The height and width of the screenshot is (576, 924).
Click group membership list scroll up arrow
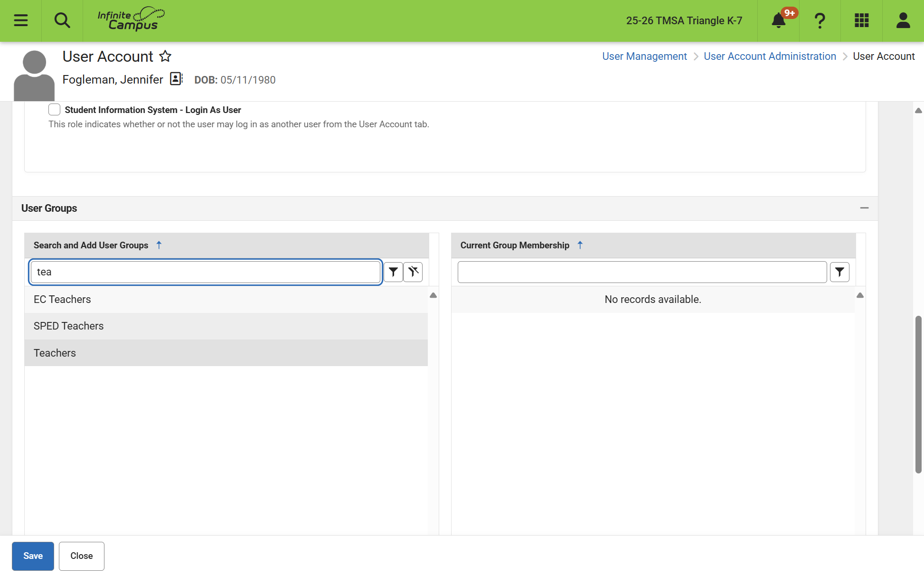860,295
